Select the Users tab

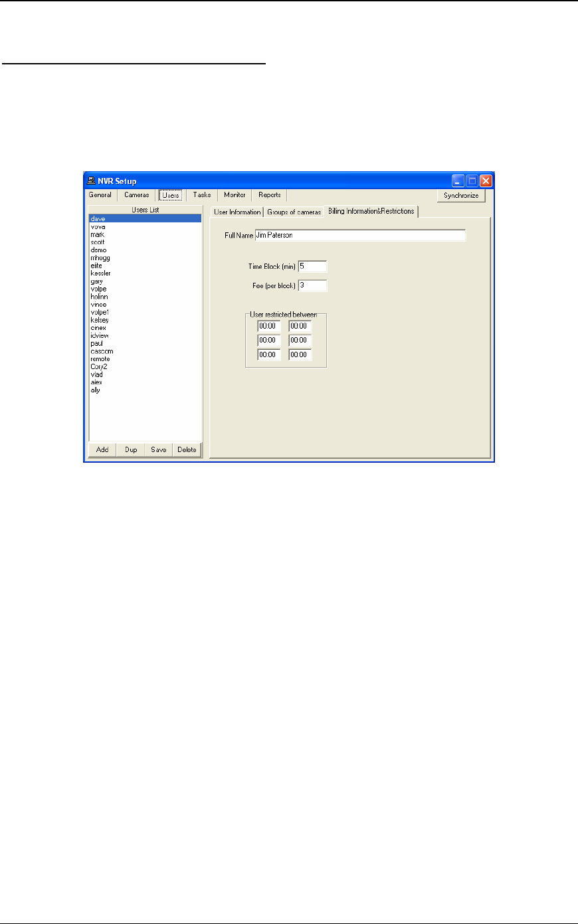click(x=171, y=195)
